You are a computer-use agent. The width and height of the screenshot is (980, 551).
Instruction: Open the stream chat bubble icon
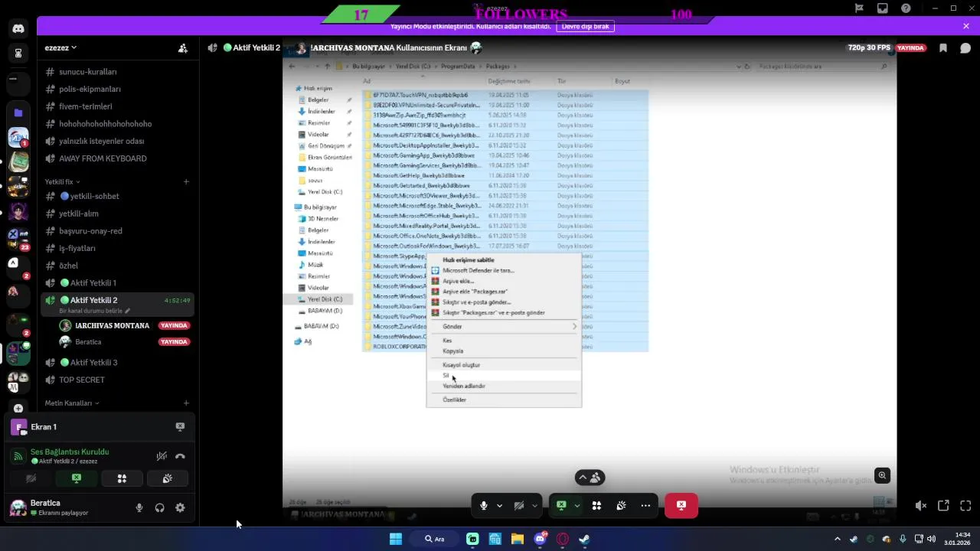pyautogui.click(x=965, y=47)
